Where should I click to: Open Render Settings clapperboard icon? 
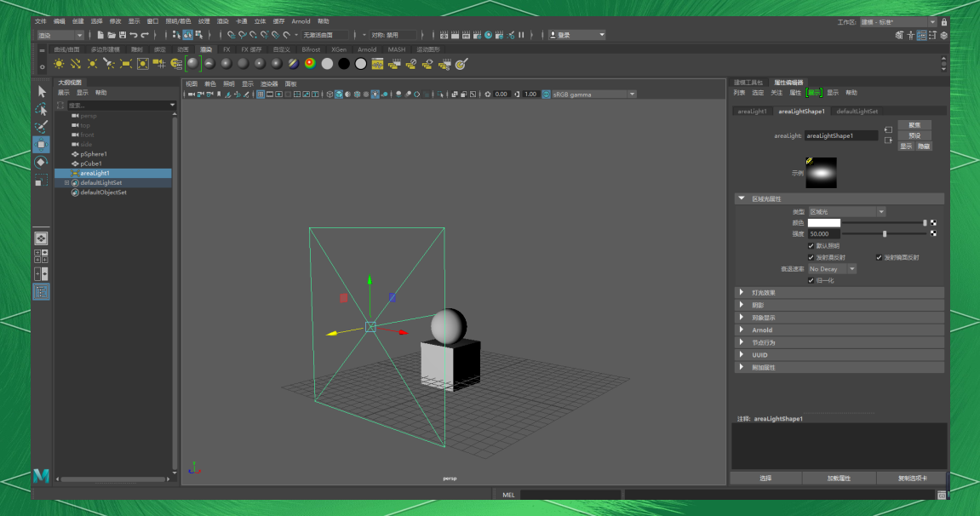point(477,35)
